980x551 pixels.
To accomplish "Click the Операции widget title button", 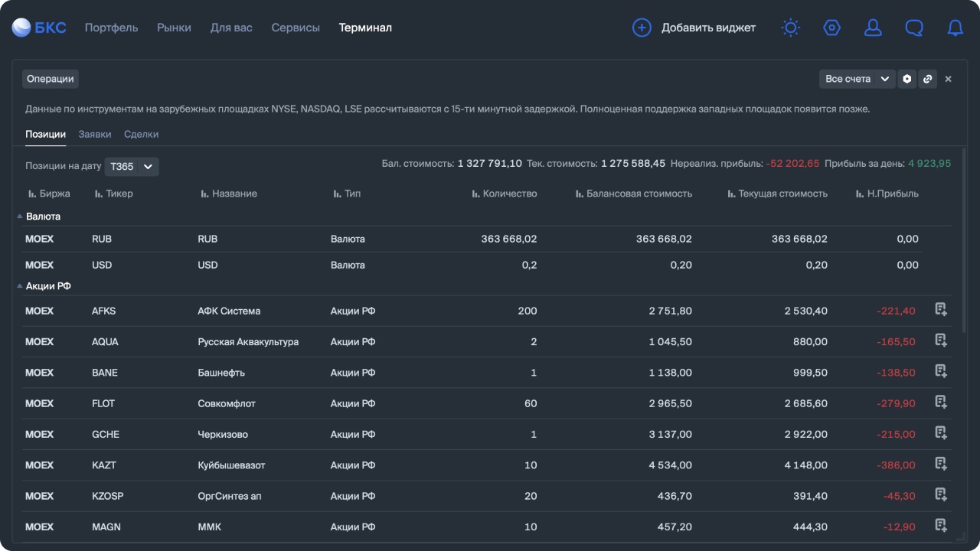I will 51,79.
